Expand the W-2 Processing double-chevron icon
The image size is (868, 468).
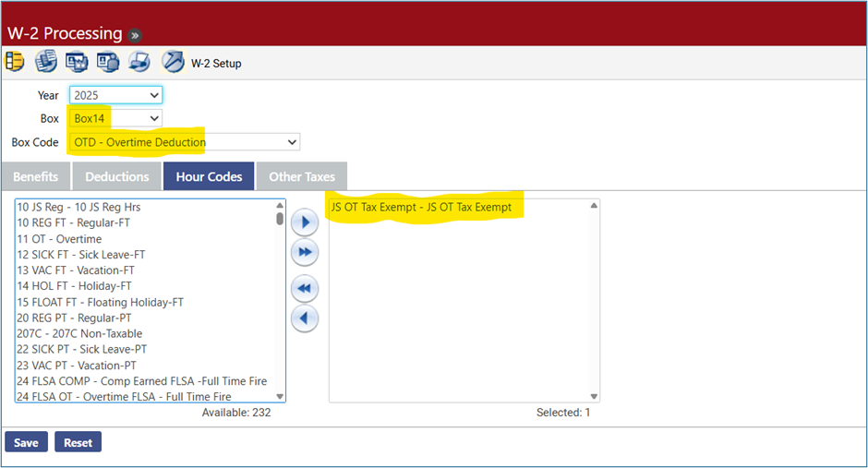pyautogui.click(x=135, y=35)
